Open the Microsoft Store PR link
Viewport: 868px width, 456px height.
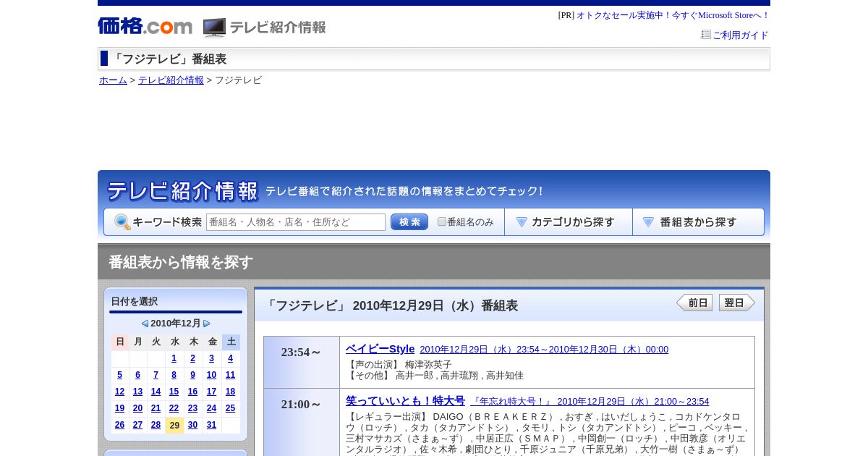(x=673, y=15)
